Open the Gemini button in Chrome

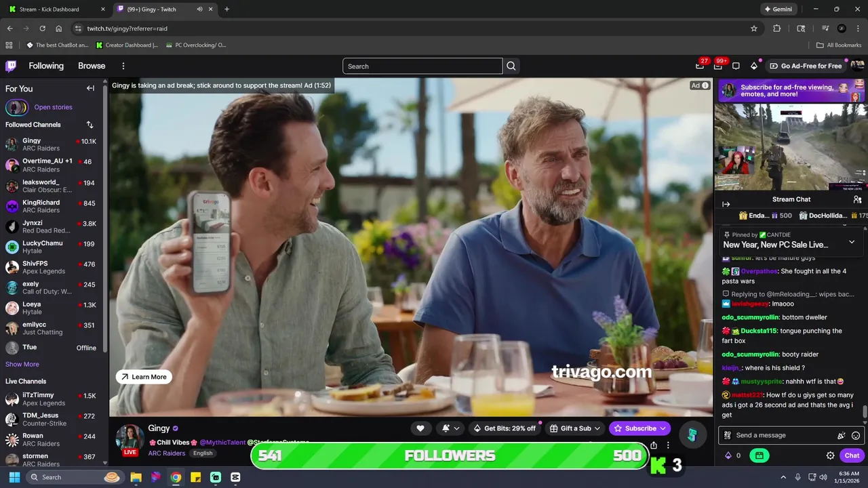[x=779, y=9]
